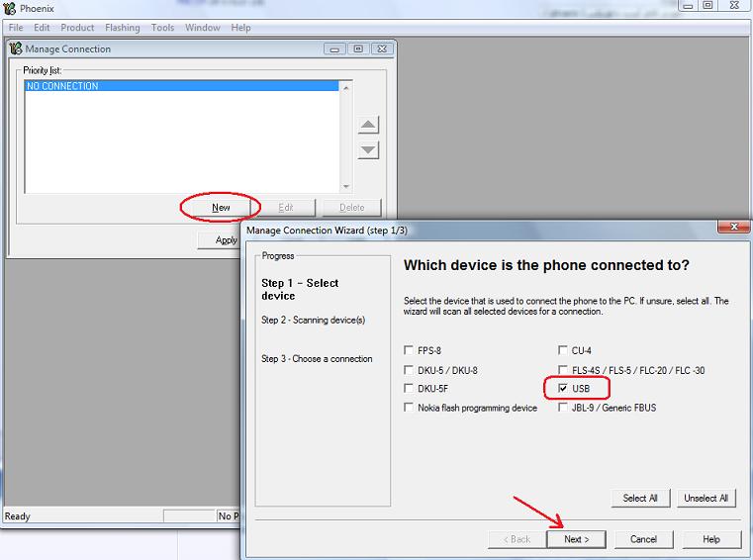
Task: Click the Ready status bar text
Action: [x=17, y=516]
